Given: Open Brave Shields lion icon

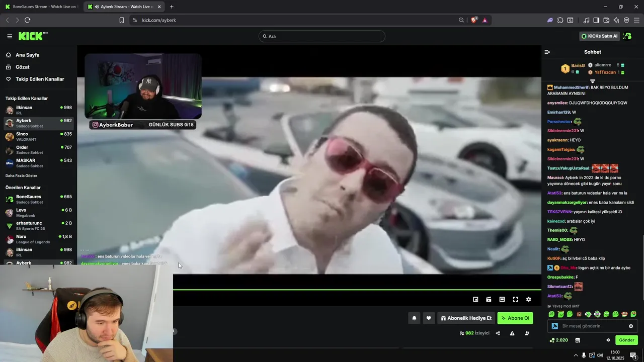Looking at the screenshot, I should click(x=474, y=20).
